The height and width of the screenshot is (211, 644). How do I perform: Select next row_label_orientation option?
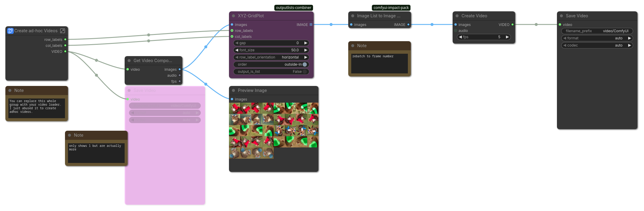[x=306, y=57]
